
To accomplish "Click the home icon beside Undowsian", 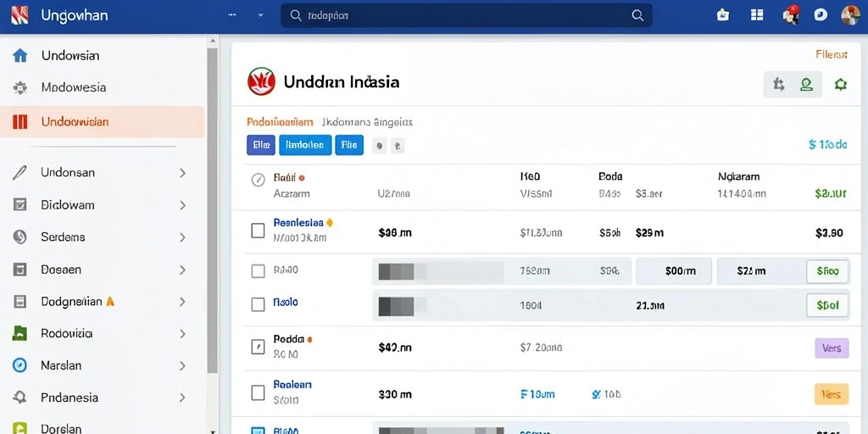I will [x=20, y=55].
